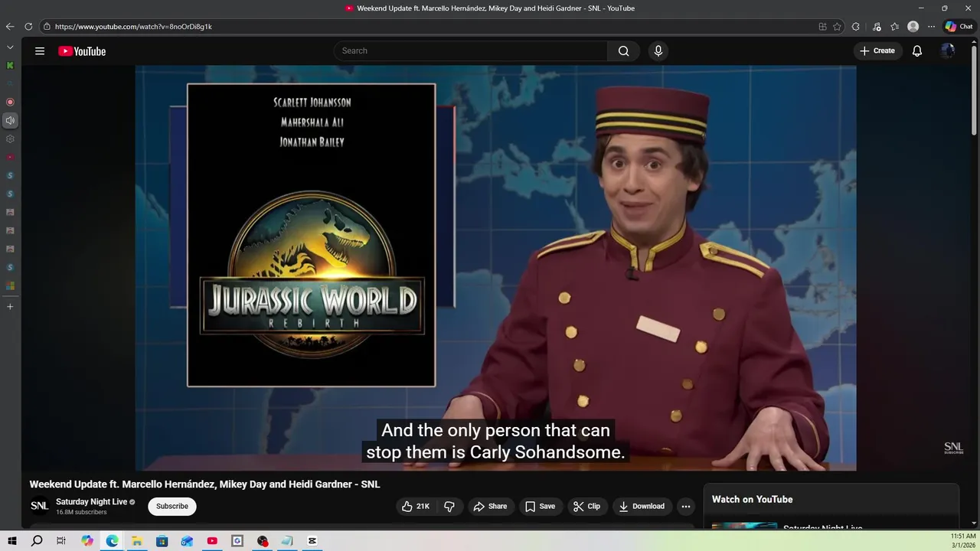The height and width of the screenshot is (551, 980).
Task: Click the SNL subscribe watermark in video
Action: point(953,448)
